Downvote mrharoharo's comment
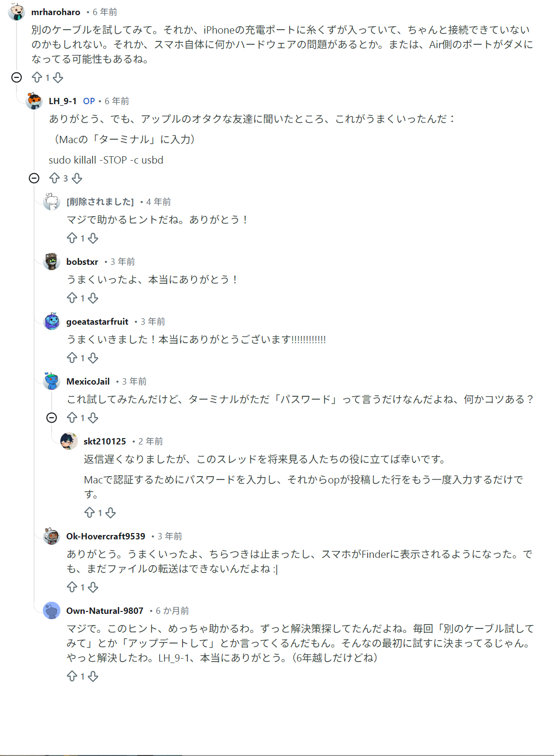 click(58, 77)
